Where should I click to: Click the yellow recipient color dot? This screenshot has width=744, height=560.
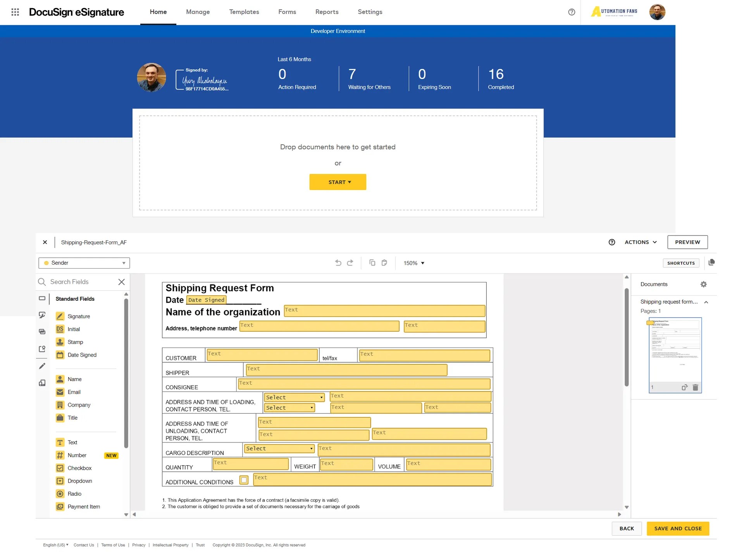tap(46, 263)
